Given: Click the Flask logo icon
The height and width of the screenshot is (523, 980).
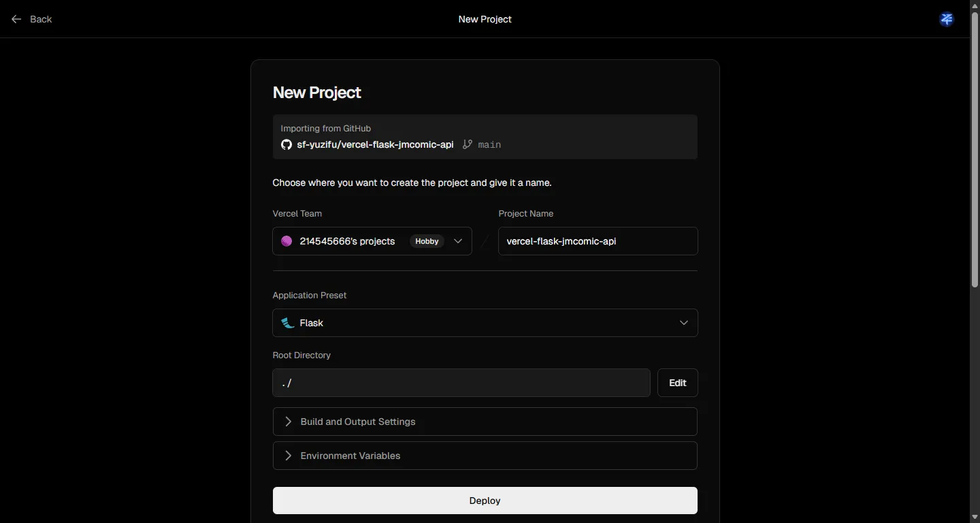Looking at the screenshot, I should pyautogui.click(x=288, y=323).
